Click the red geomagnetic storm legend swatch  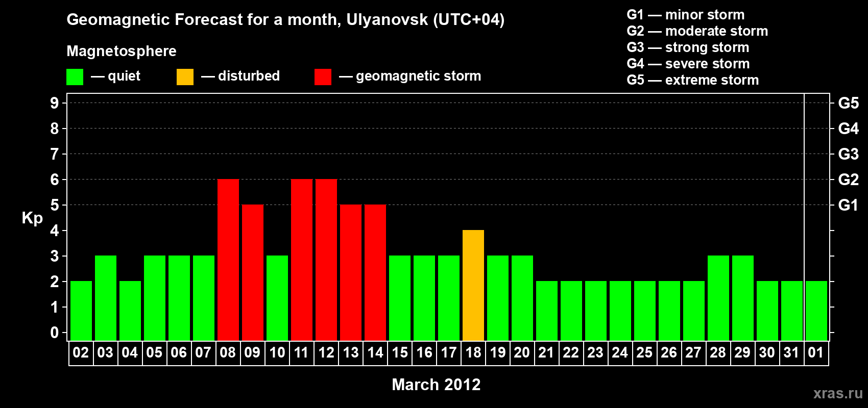tap(323, 77)
